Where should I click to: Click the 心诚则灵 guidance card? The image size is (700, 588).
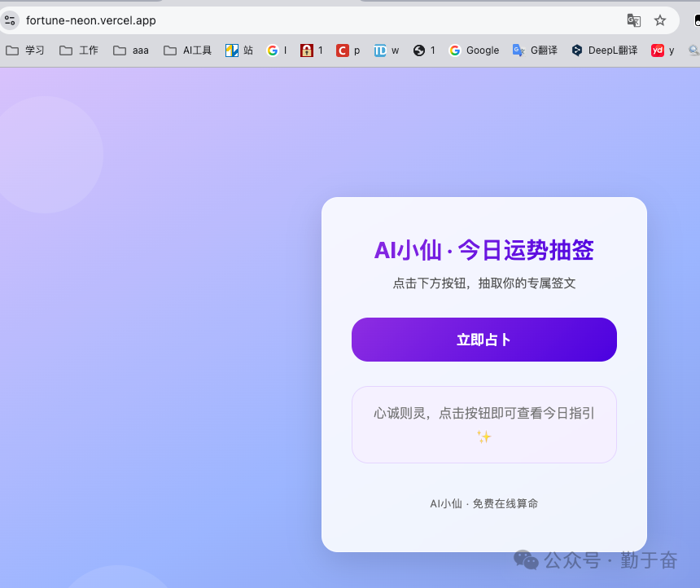(483, 424)
